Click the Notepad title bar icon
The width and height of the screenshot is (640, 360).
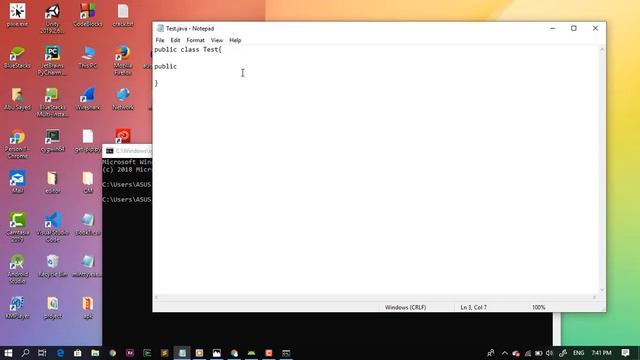pos(160,28)
